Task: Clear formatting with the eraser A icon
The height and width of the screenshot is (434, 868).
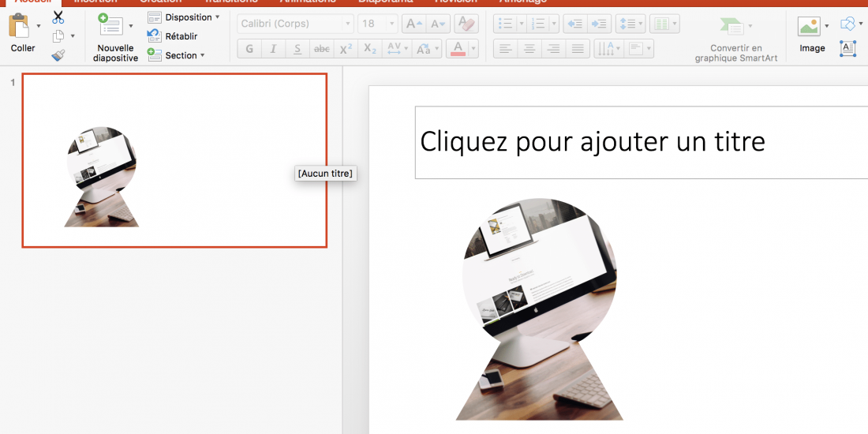Action: [x=466, y=24]
